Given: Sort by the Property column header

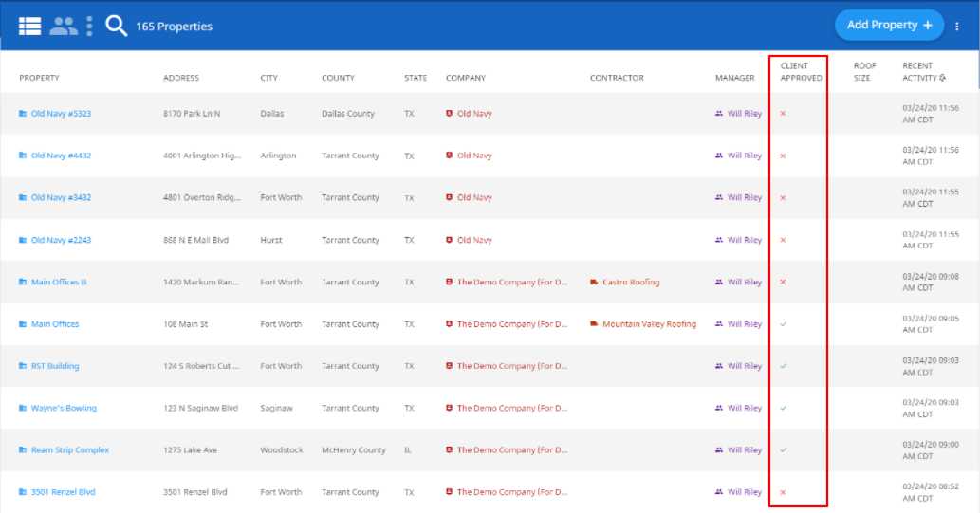Looking at the screenshot, I should [40, 78].
